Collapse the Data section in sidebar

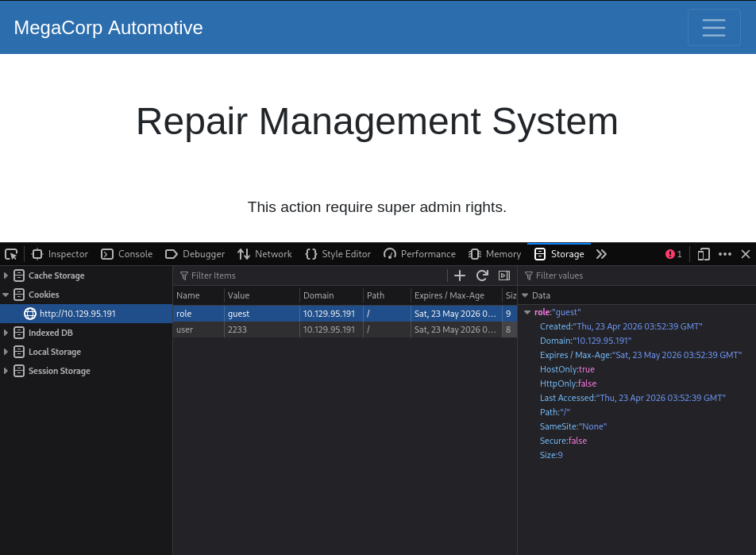click(525, 295)
